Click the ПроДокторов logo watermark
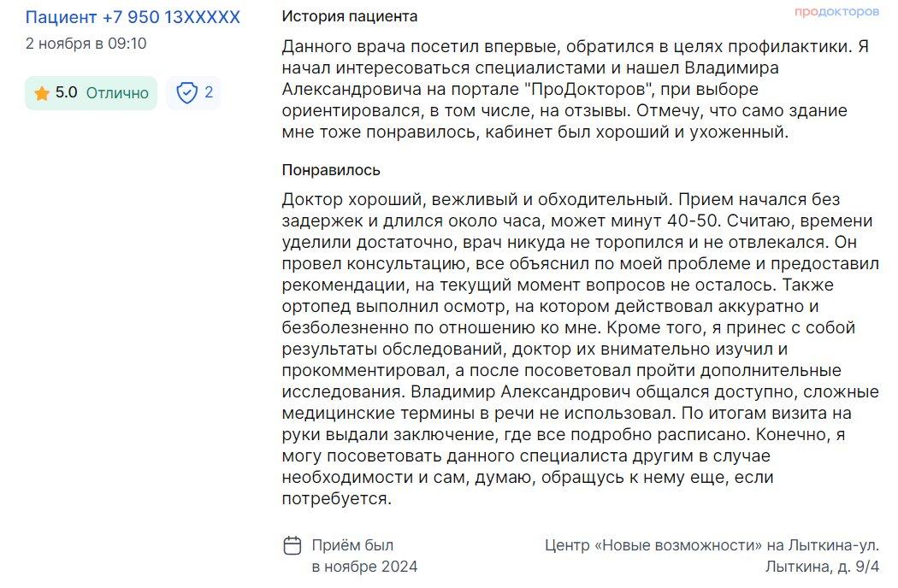The image size is (898, 588). tap(836, 12)
